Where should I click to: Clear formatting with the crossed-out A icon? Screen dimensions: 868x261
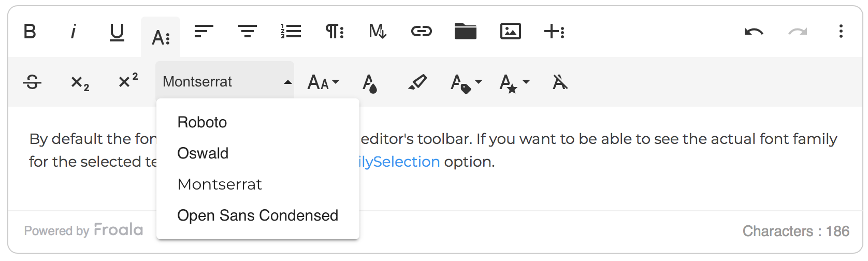click(x=560, y=82)
